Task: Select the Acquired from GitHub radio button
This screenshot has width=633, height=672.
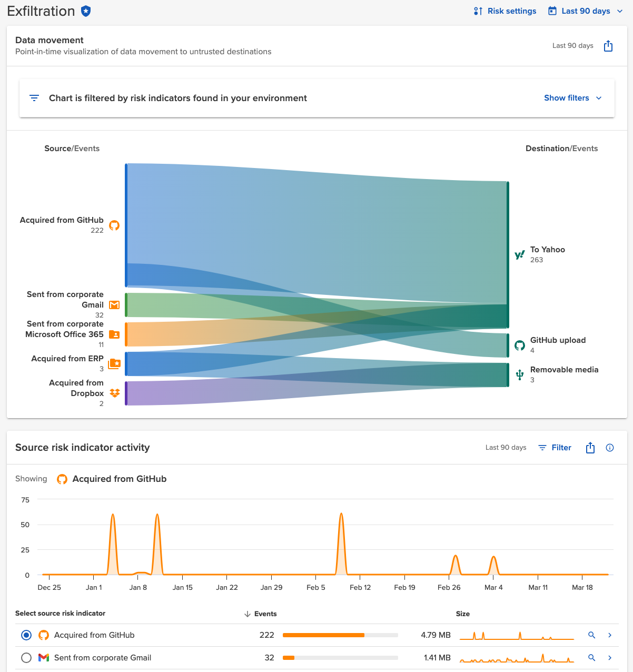Action: 26,635
